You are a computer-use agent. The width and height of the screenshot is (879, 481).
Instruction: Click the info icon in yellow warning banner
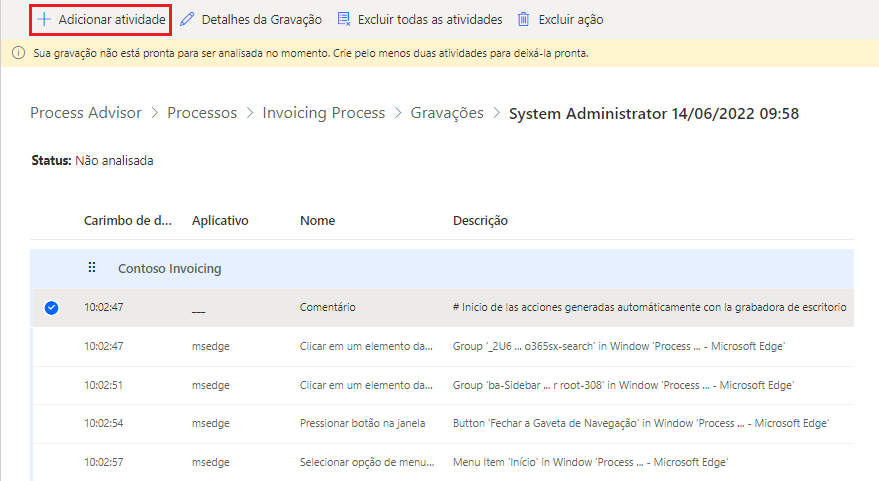tap(18, 53)
